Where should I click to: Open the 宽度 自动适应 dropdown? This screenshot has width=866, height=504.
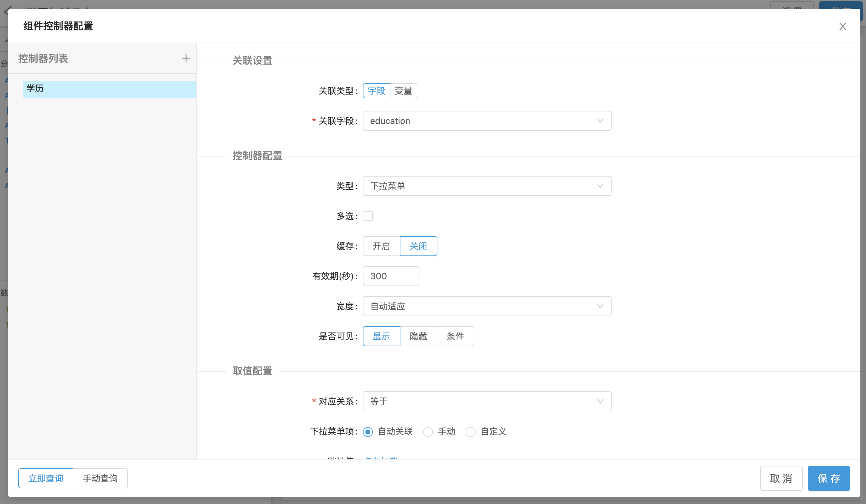(487, 306)
